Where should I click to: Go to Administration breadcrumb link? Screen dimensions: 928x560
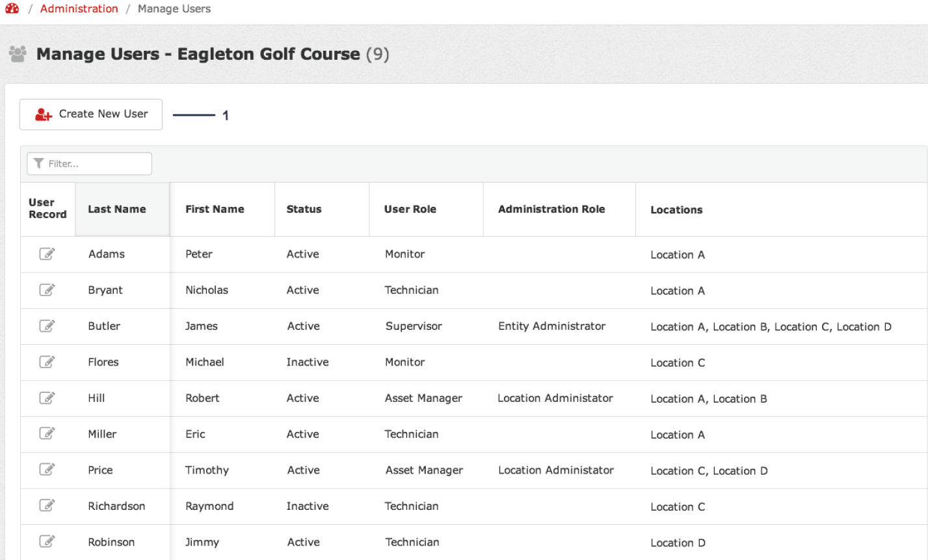[79, 8]
